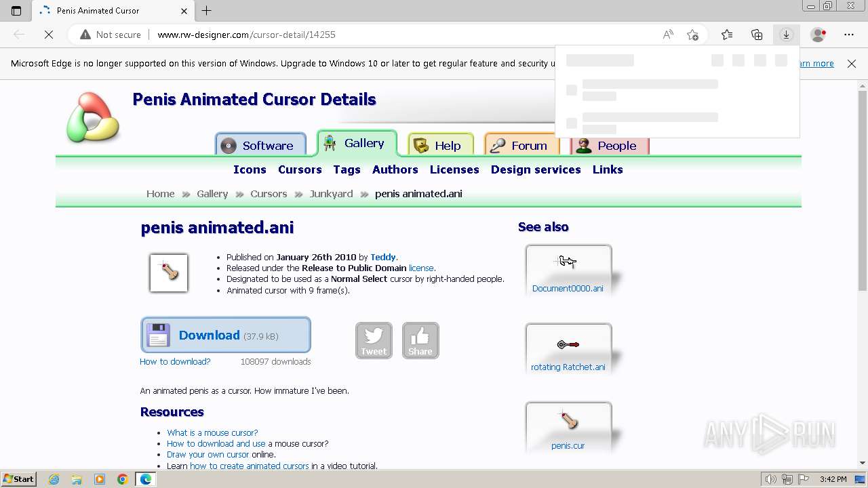Go to Home in the breadcrumb

(160, 194)
